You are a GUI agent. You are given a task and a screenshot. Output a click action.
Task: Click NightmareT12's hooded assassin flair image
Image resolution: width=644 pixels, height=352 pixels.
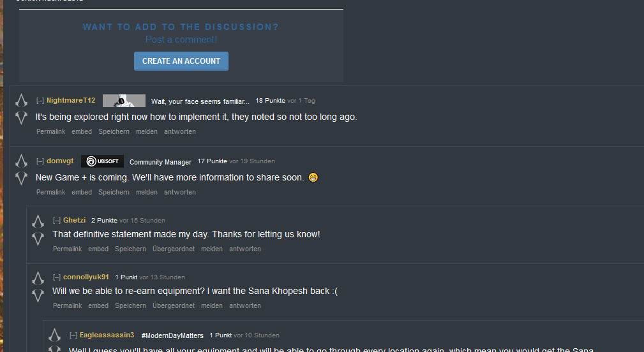tap(124, 101)
